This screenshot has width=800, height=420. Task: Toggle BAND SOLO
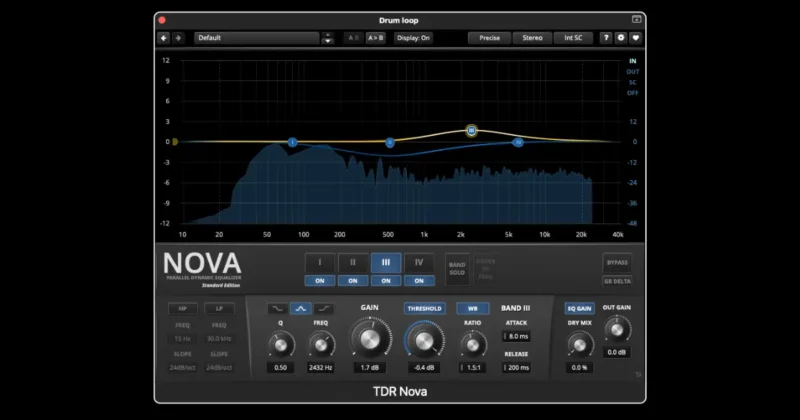coord(457,268)
